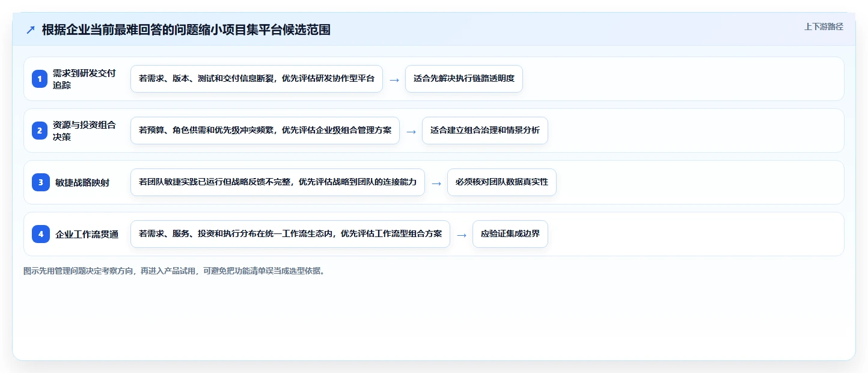Click the result box 适合先解决执行链路透明度

464,79
